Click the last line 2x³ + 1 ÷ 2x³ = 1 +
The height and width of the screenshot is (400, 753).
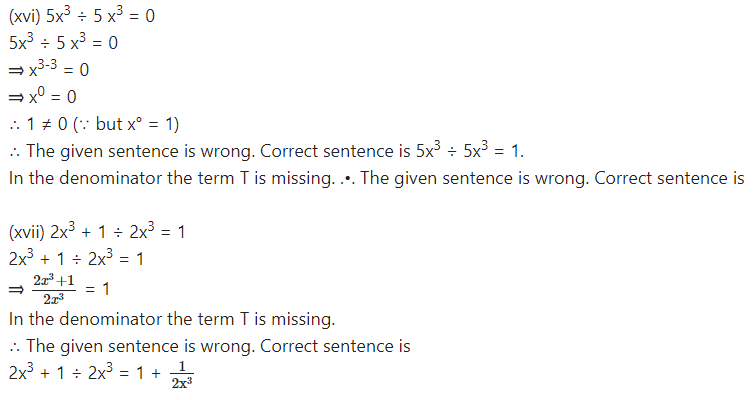[x=85, y=372]
